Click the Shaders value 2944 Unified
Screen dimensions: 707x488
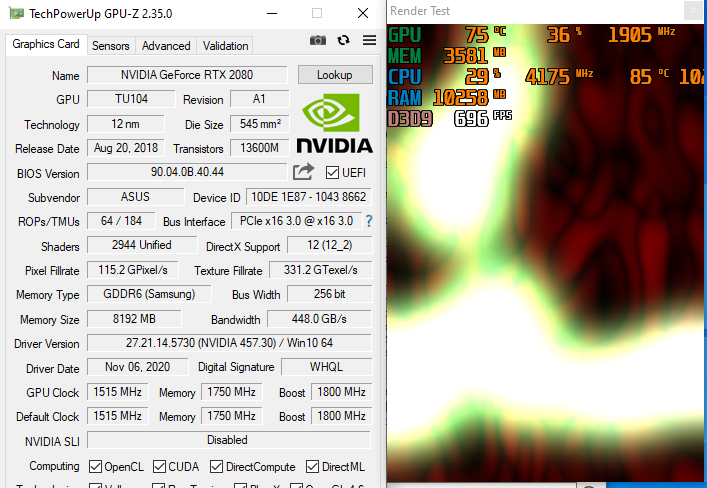coord(142,245)
